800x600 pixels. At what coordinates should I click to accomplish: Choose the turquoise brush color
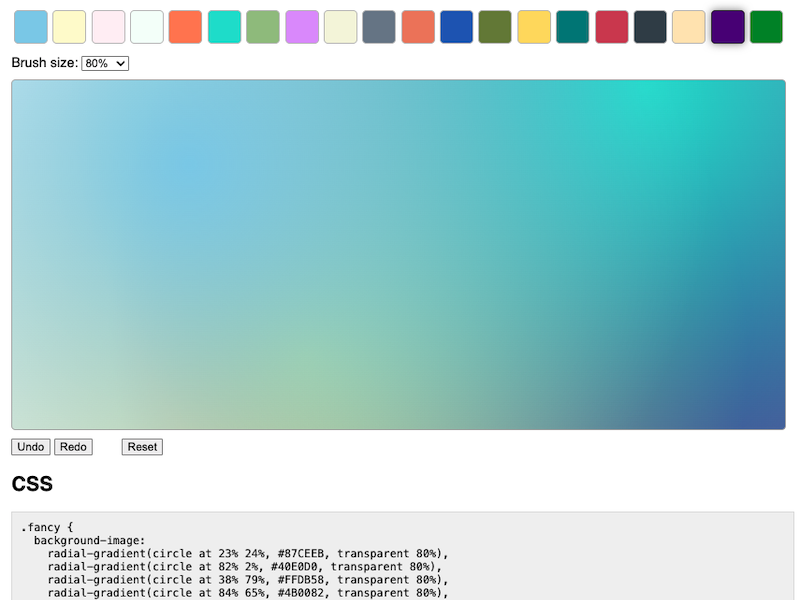[224, 27]
